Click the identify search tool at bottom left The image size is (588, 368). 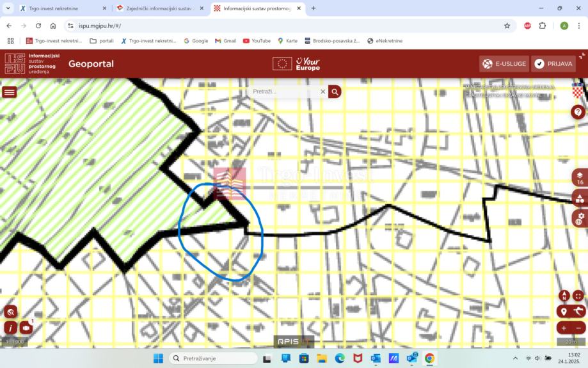[x=10, y=312]
